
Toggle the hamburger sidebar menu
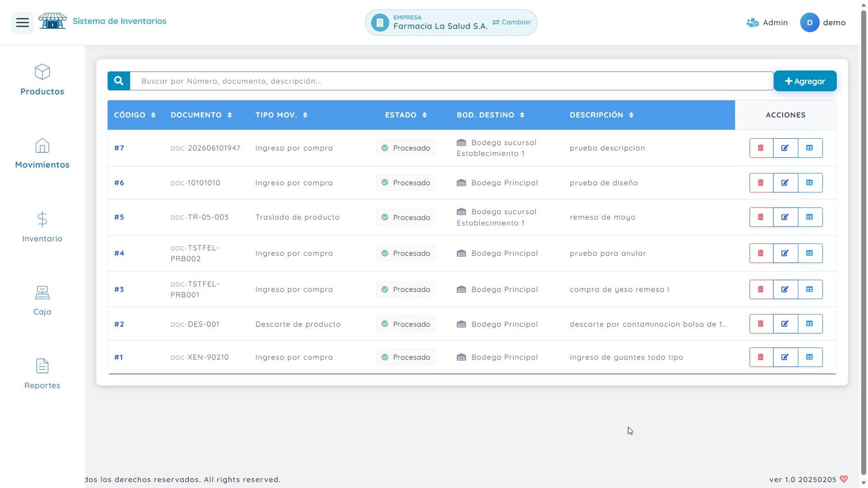pyautogui.click(x=22, y=22)
